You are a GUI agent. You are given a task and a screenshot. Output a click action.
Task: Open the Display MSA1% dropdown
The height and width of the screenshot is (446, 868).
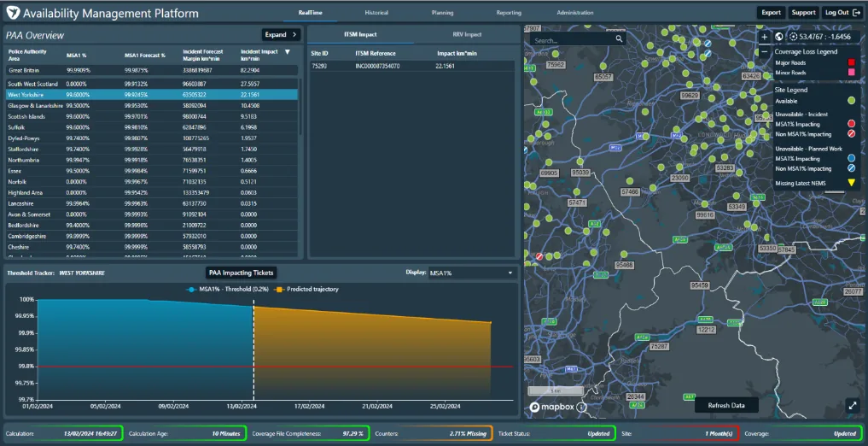(x=472, y=273)
